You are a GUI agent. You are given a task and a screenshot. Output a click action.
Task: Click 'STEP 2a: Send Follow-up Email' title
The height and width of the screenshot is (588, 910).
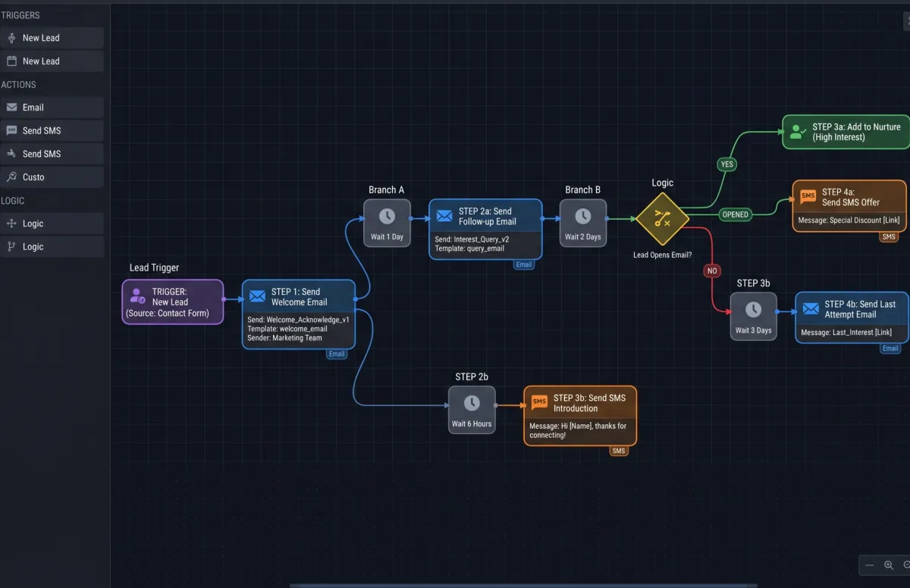tap(487, 217)
